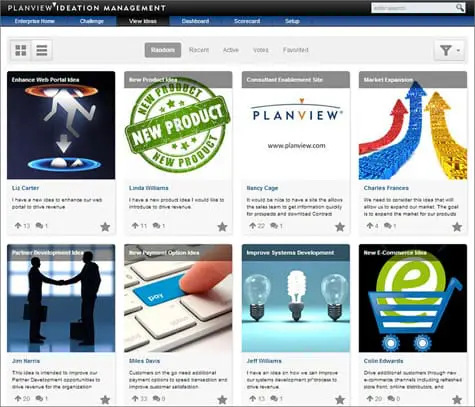Open the Market Expansion arrows image
Image resolution: width=475 pixels, height=407 pixels.
click(x=413, y=125)
